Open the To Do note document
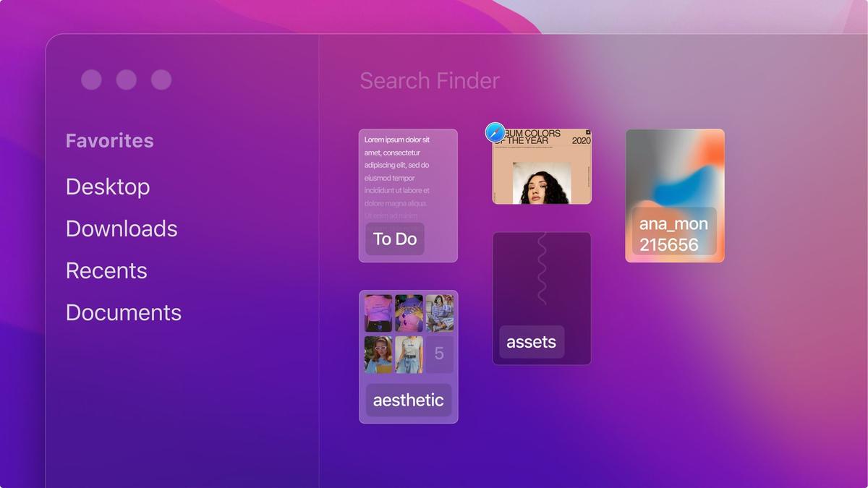The image size is (868, 488). 408,181
